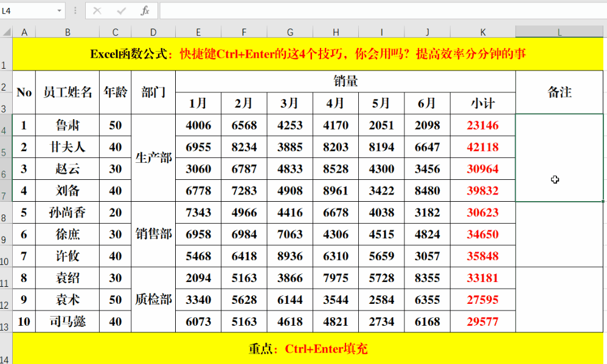Click the cell with name 刘备

68,190
